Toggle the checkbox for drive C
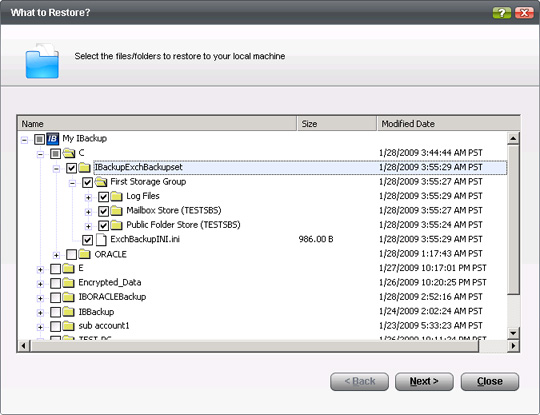 (x=55, y=154)
